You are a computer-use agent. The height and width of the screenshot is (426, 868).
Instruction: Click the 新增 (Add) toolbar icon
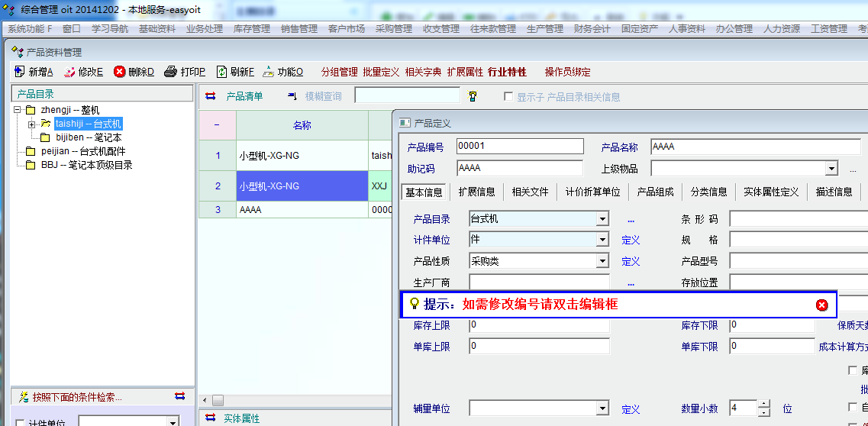click(21, 72)
